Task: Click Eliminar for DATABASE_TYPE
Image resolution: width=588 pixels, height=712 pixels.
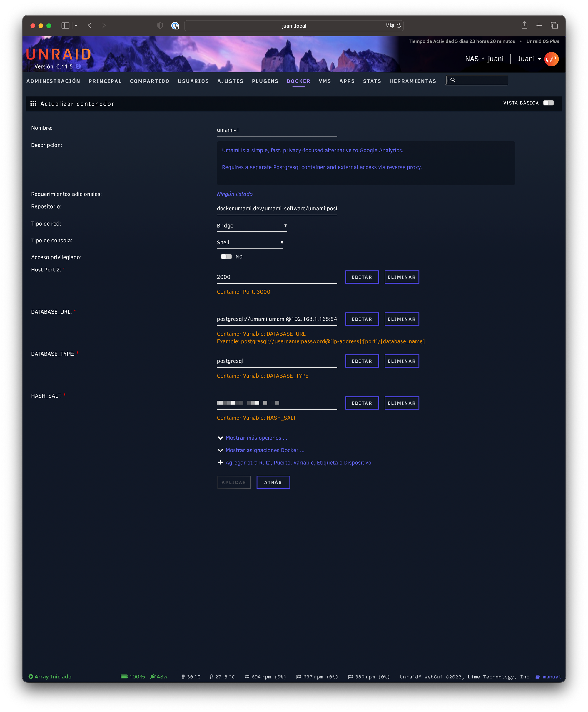Action: point(402,361)
